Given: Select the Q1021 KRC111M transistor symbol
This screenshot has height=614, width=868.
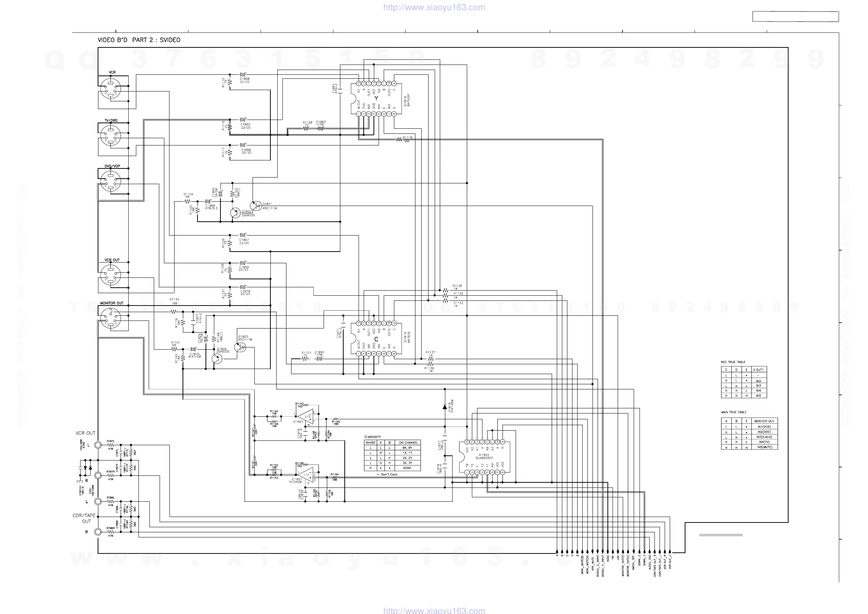Looking at the screenshot, I should [256, 206].
